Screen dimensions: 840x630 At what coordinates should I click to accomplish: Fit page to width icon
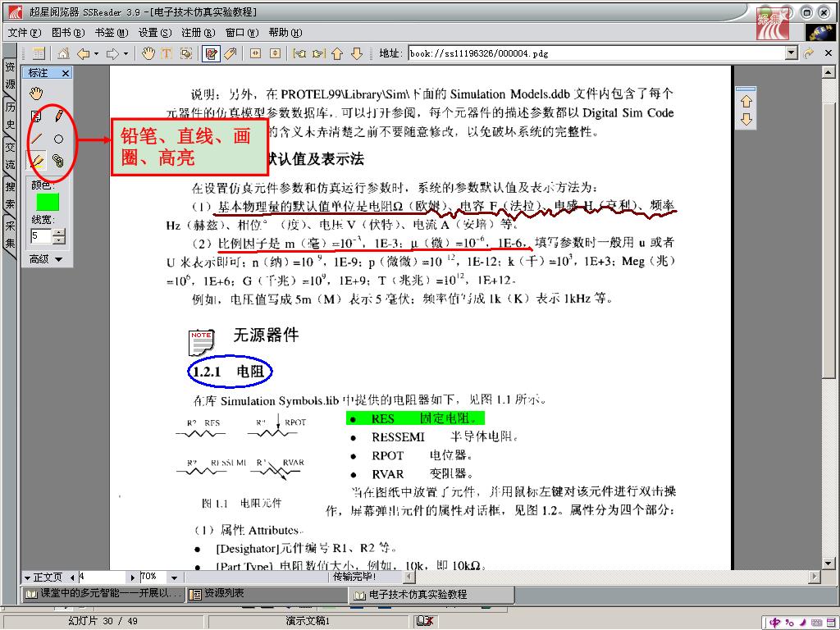(256, 53)
